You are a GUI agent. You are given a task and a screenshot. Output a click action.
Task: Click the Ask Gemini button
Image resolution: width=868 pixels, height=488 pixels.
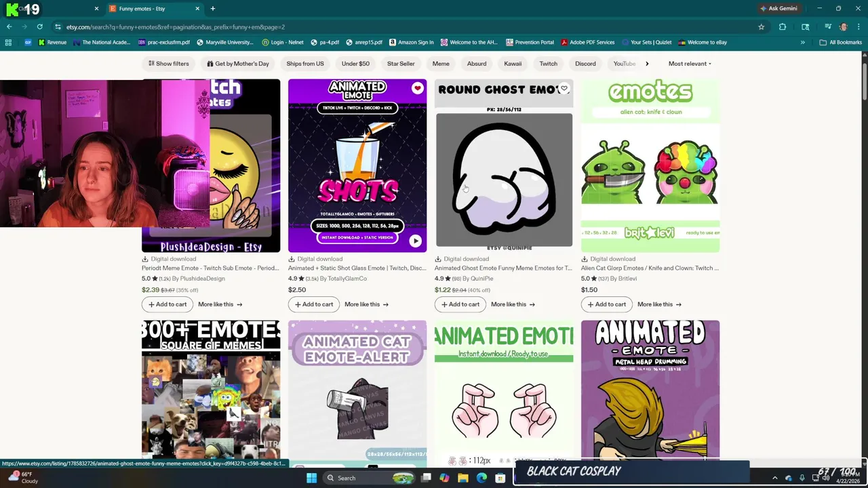tap(778, 8)
